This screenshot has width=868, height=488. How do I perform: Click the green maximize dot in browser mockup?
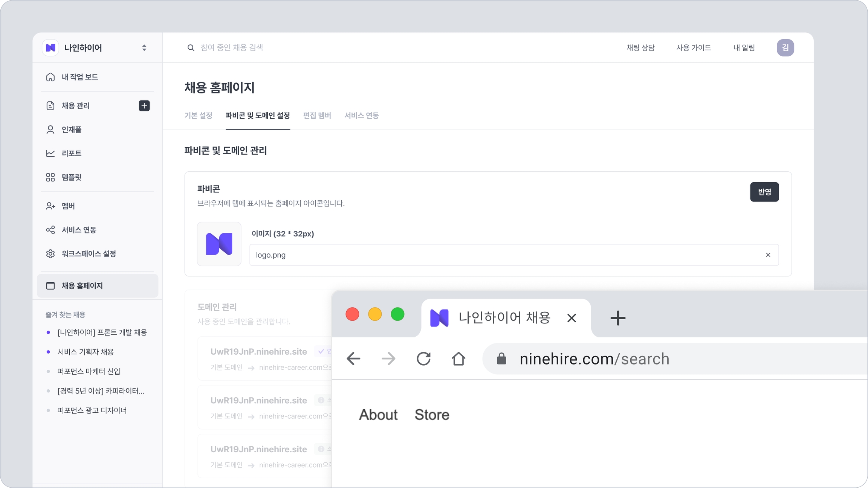click(x=397, y=314)
